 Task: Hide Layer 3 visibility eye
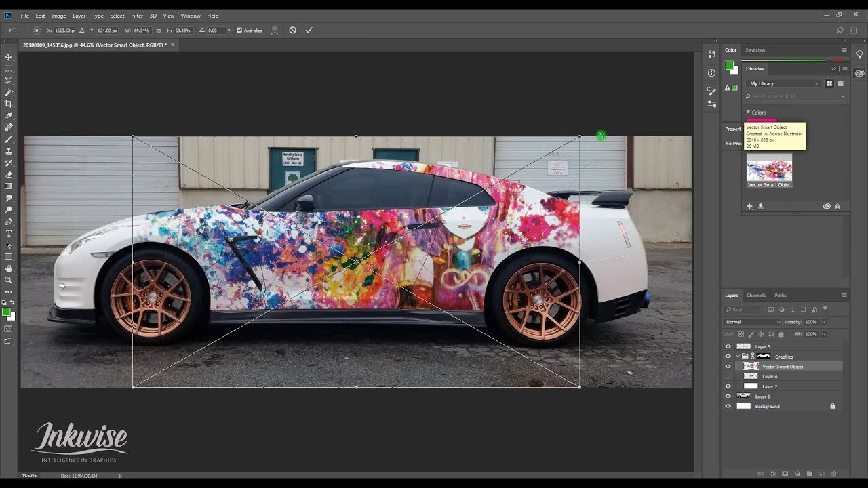point(728,346)
